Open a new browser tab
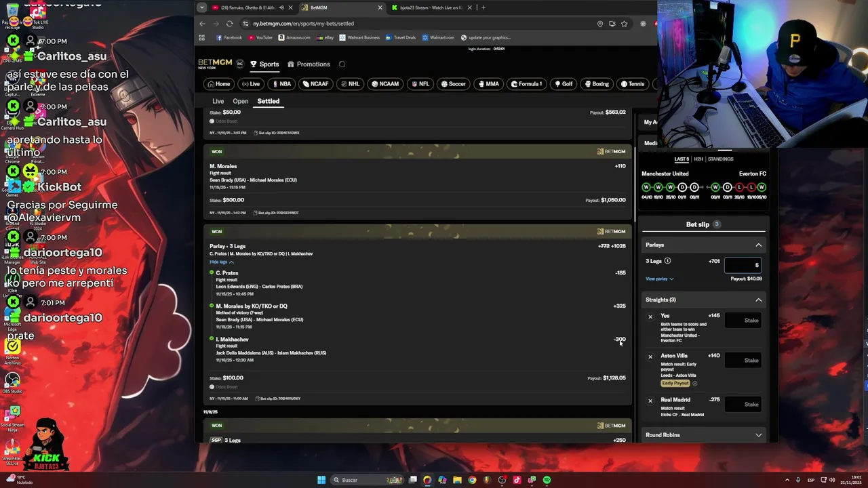This screenshot has height=488, width=868. coord(483,7)
